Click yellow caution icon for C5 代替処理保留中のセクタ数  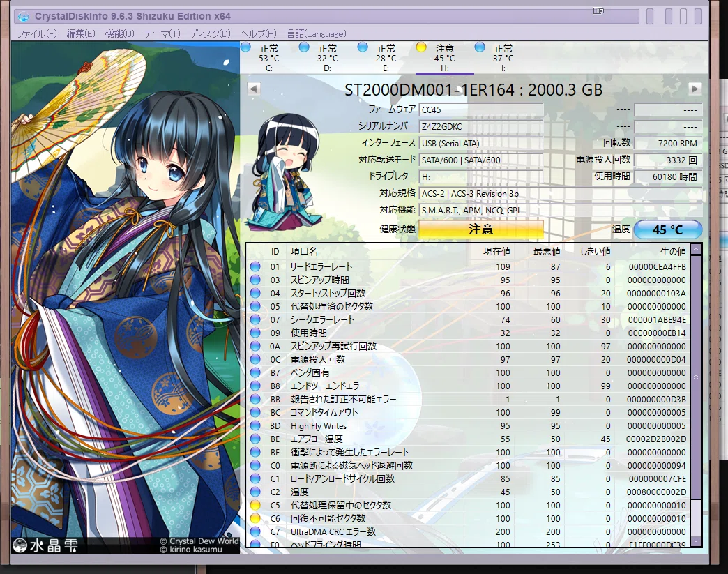point(255,505)
